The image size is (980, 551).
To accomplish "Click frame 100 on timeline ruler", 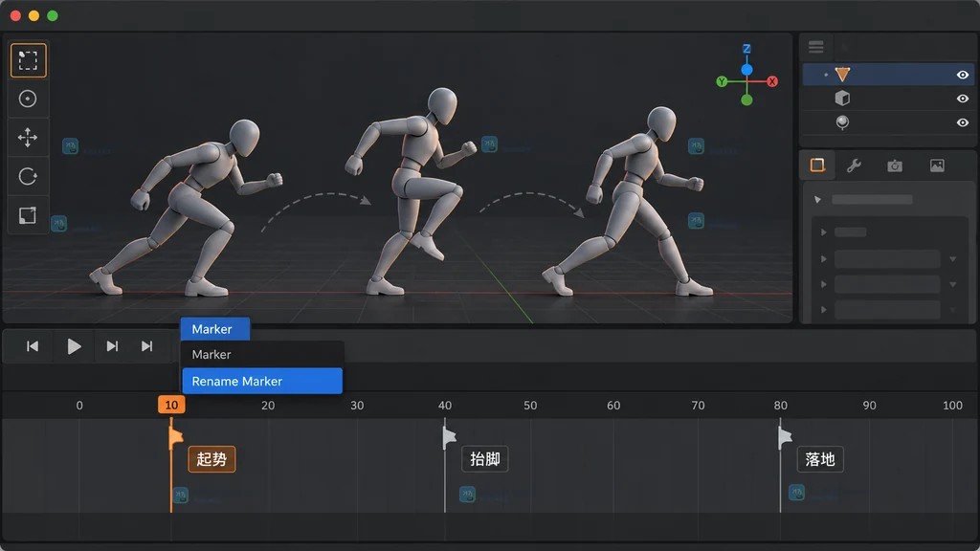I will coord(952,406).
